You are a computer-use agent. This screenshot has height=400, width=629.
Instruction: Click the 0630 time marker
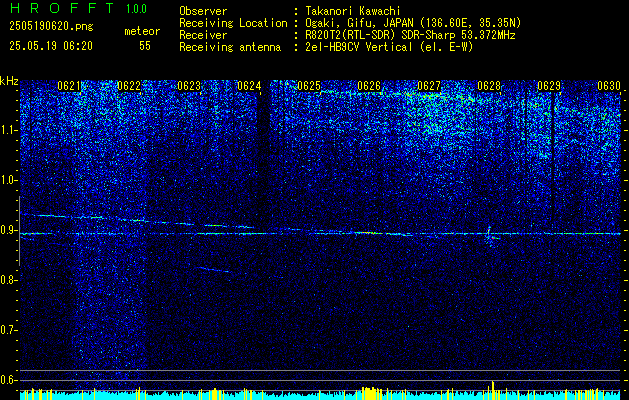click(x=609, y=86)
